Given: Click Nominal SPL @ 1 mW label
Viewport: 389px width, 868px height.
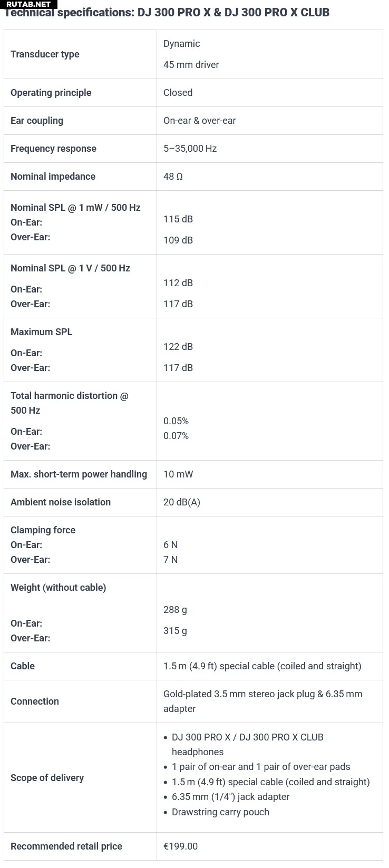Looking at the screenshot, I should pos(75,208).
